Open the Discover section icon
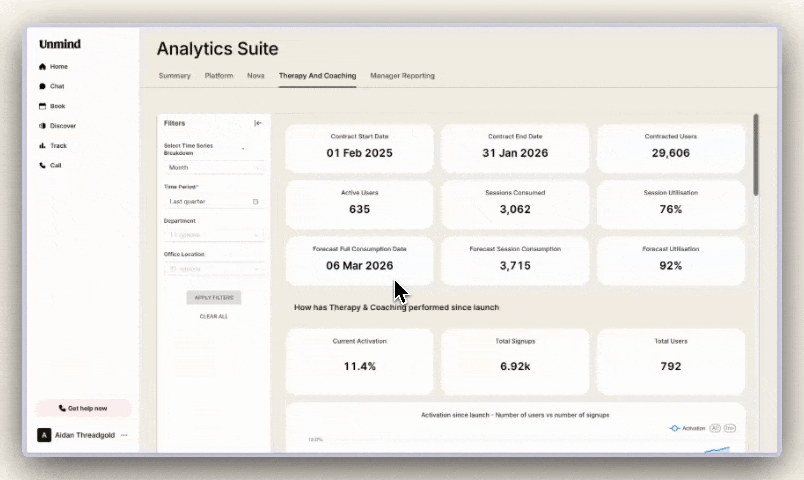 point(42,126)
